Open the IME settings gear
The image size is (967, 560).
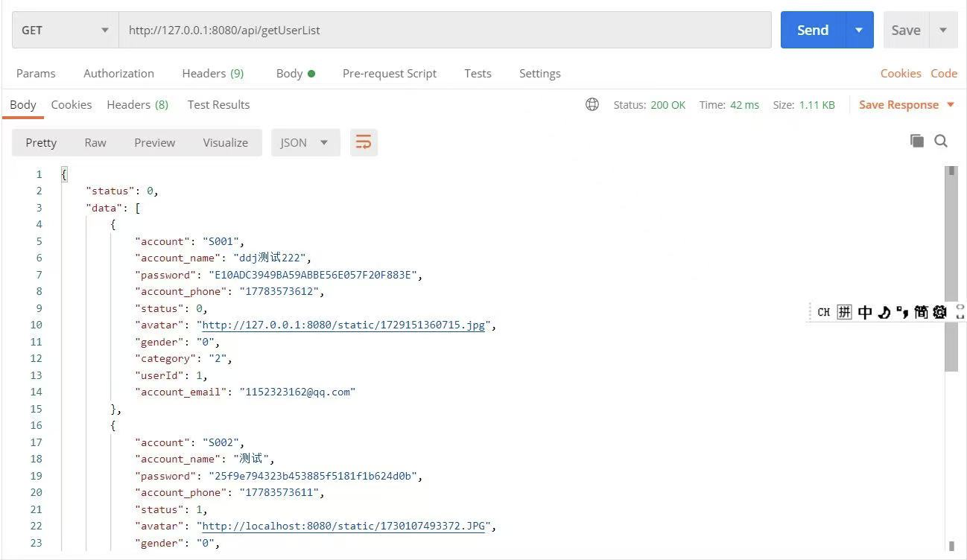[939, 312]
